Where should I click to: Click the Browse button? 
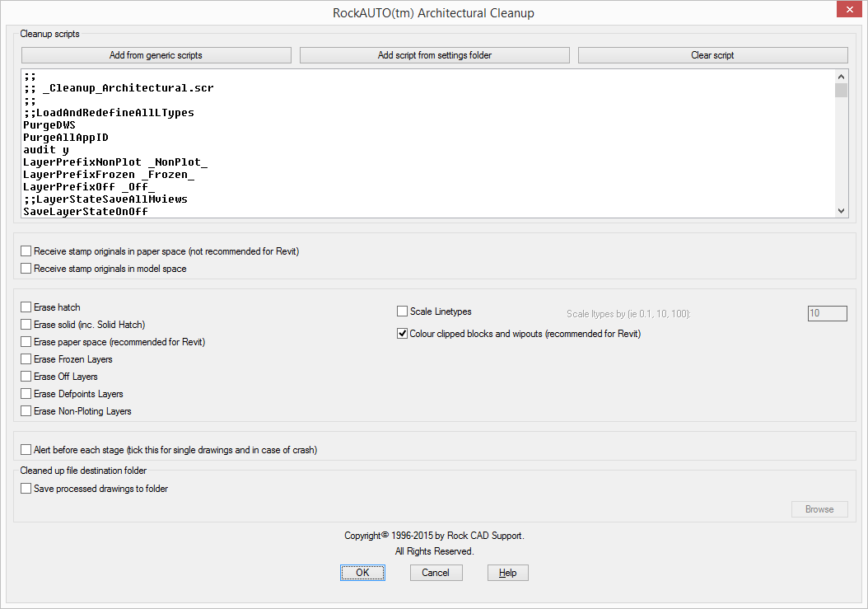tap(819, 509)
